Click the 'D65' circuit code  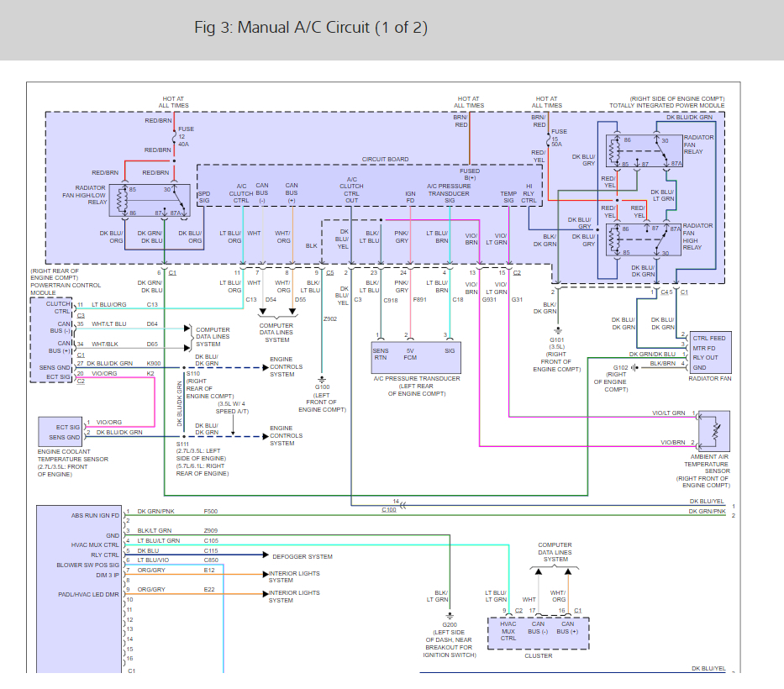(152, 344)
